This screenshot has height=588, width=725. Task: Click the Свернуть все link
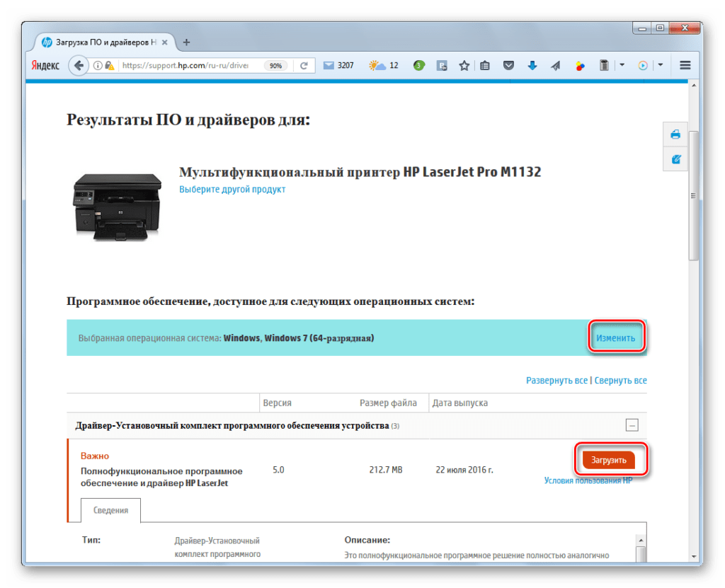(x=620, y=381)
